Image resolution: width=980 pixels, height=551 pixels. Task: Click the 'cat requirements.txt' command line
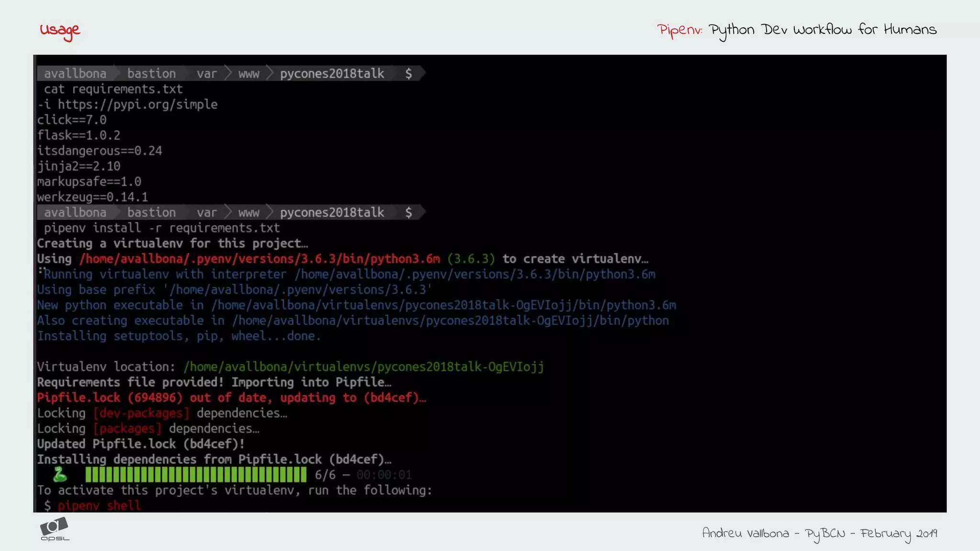(113, 89)
